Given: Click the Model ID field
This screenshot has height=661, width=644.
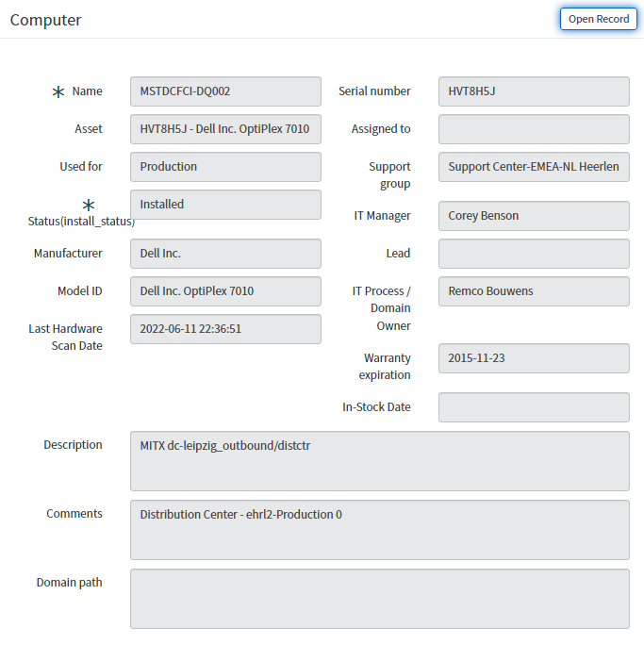Looking at the screenshot, I should pyautogui.click(x=225, y=291).
